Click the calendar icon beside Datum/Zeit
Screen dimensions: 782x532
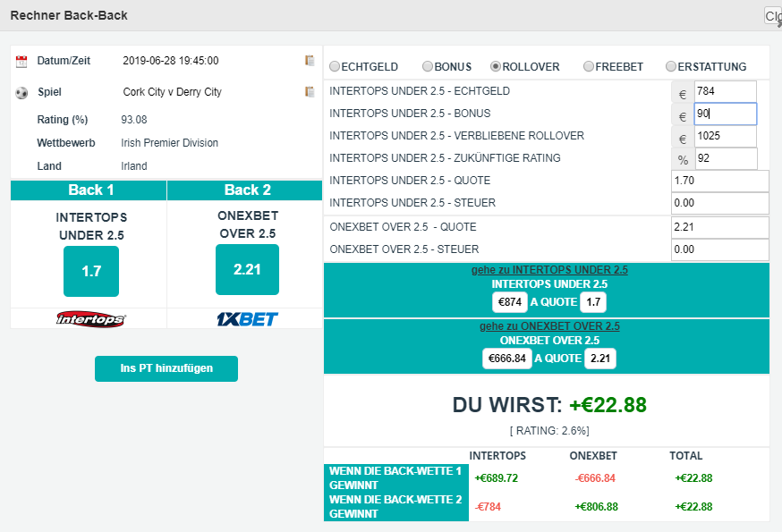click(x=21, y=62)
